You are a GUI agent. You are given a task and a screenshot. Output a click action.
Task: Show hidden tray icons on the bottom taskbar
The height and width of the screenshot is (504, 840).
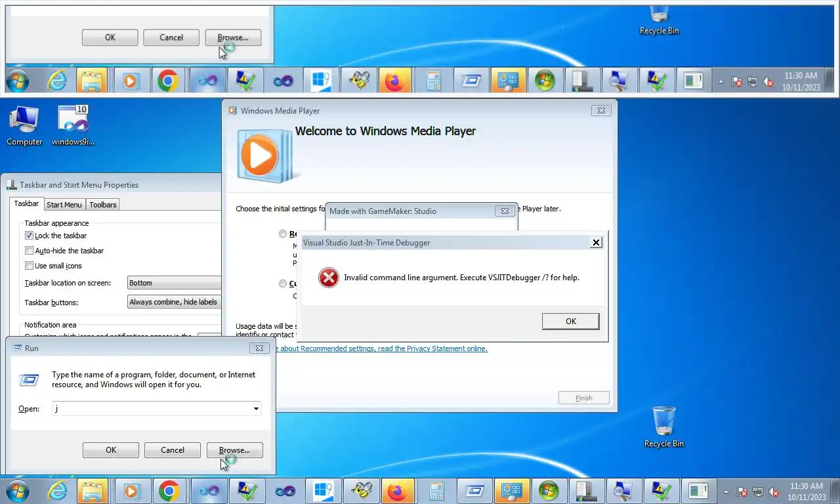726,492
